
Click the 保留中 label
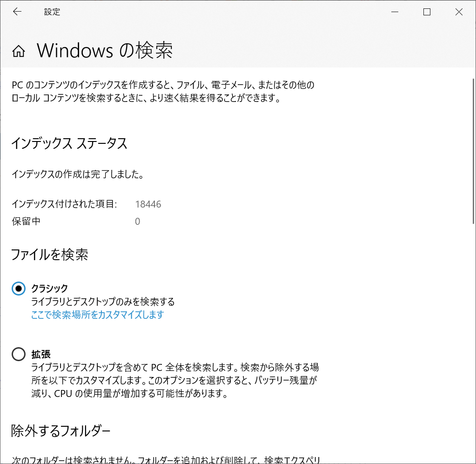point(26,222)
